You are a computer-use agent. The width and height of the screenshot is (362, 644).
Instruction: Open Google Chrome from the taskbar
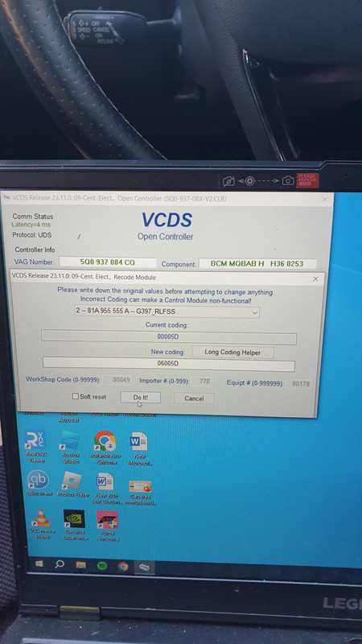click(x=123, y=567)
